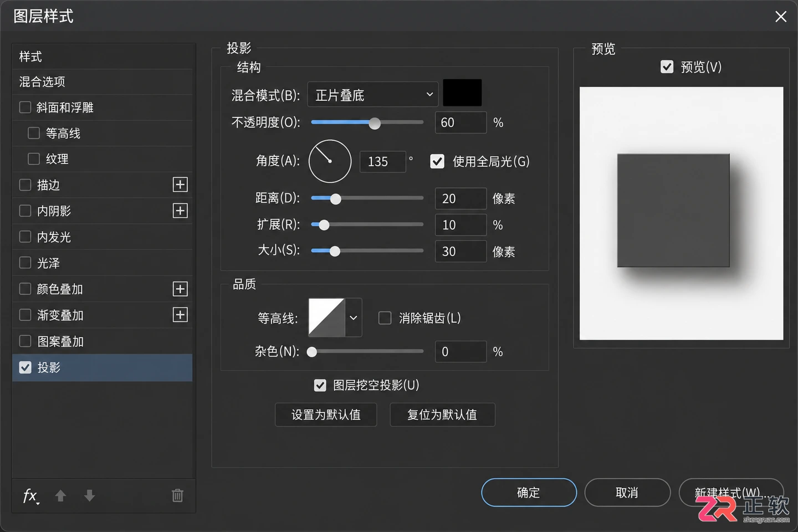Click the angle dial for 角度
Screen dimensions: 798x532
(330, 161)
